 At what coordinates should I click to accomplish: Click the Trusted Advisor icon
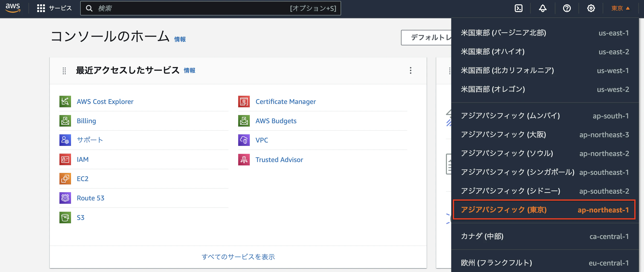click(x=244, y=159)
